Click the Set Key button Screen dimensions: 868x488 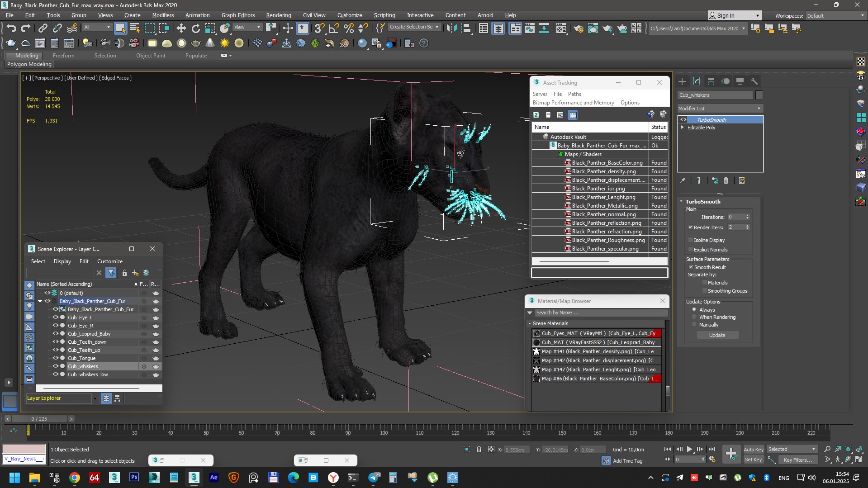[754, 460]
